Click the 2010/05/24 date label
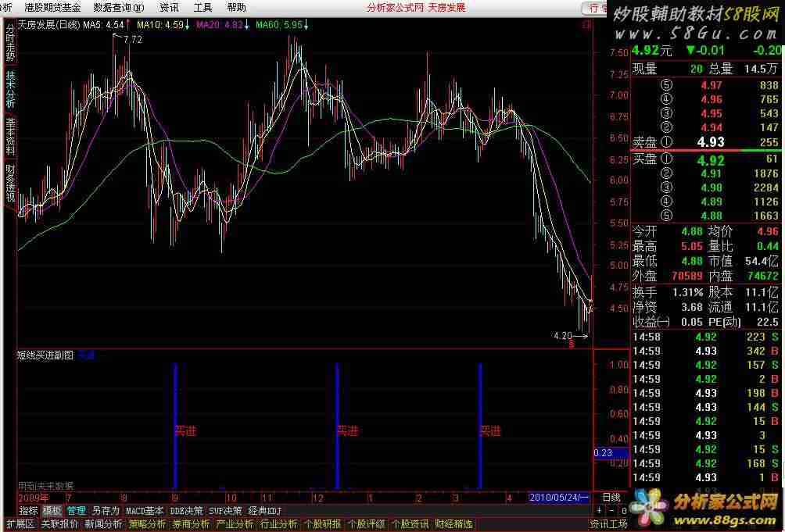Screen dimensions: 785x532 pos(559,498)
